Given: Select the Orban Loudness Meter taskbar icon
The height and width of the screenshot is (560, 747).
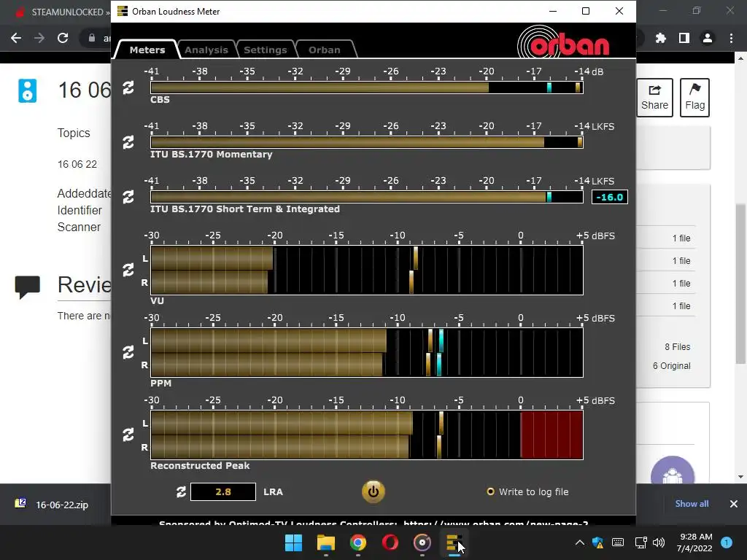Looking at the screenshot, I should pos(454,542).
